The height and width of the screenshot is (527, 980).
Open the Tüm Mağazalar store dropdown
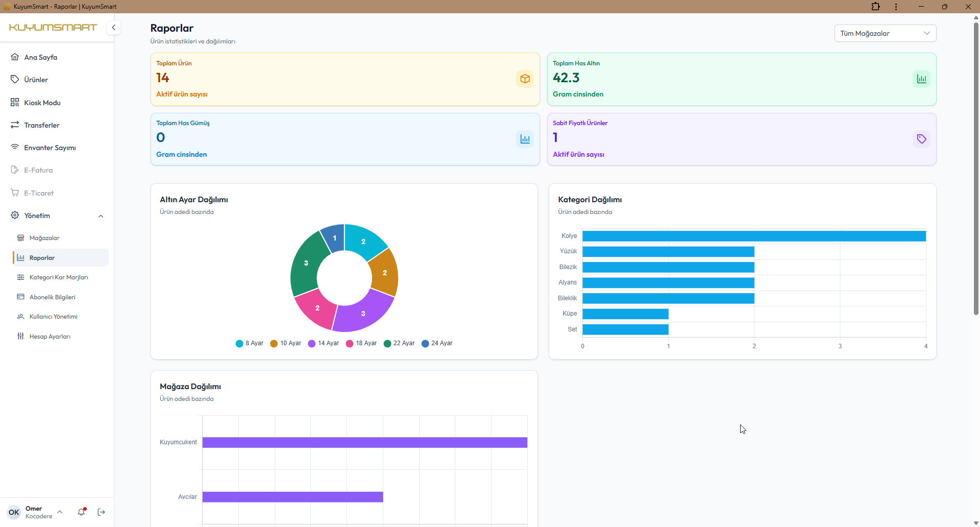[x=885, y=33]
